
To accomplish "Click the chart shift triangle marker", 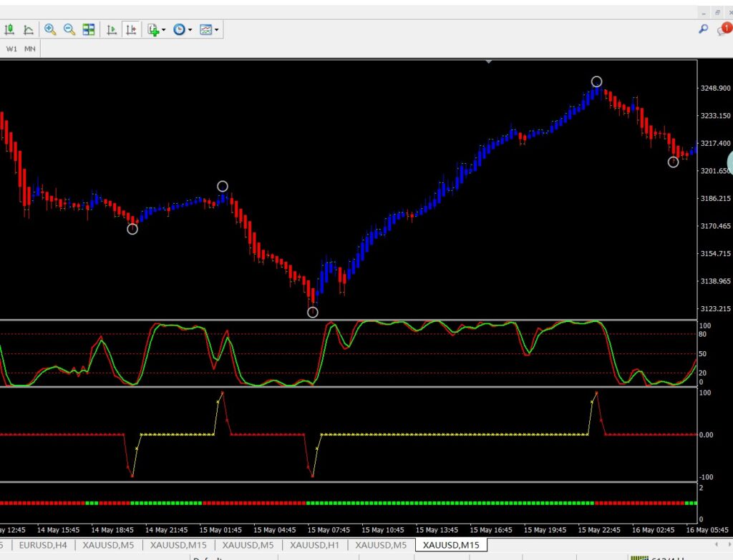I will tap(488, 62).
